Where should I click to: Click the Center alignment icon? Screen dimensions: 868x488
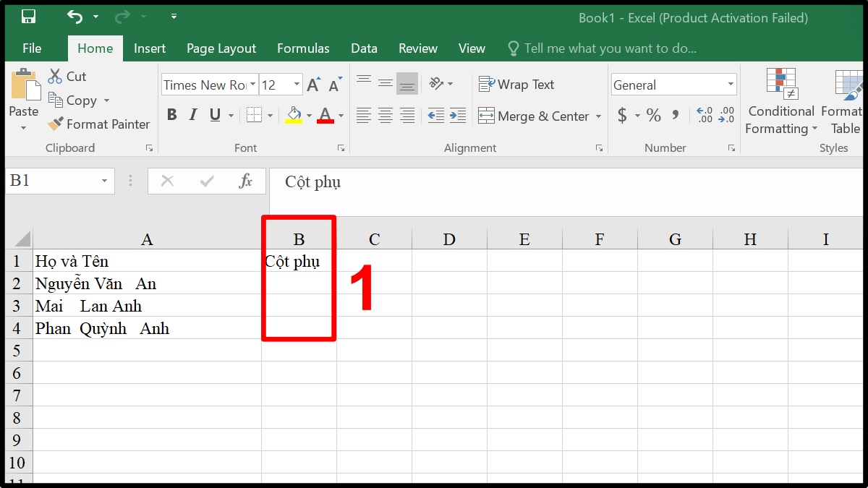point(385,116)
